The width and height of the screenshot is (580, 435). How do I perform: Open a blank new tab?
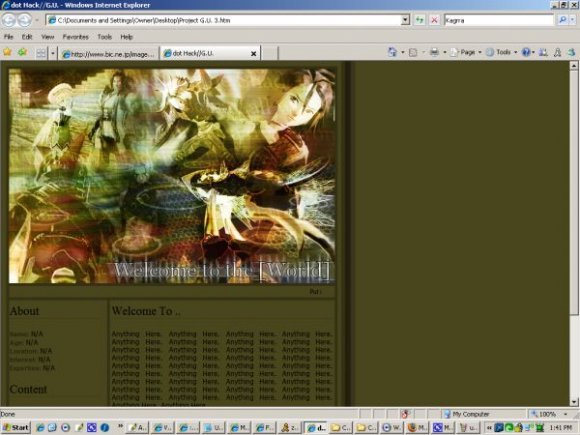[270, 54]
